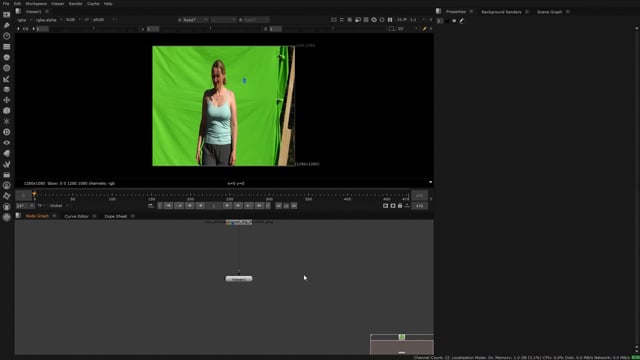Open the sRGB viewer process dropdown
640x360 pixels.
(x=104, y=20)
